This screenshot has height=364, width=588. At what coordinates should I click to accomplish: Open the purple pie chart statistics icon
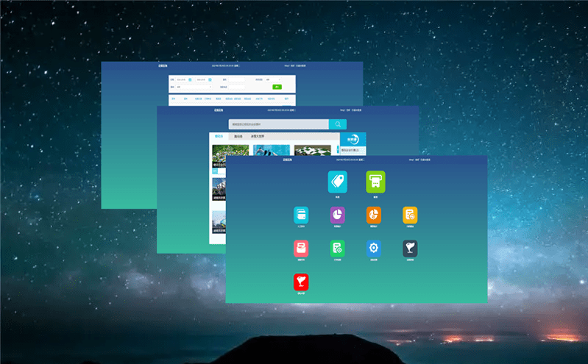coord(337,215)
